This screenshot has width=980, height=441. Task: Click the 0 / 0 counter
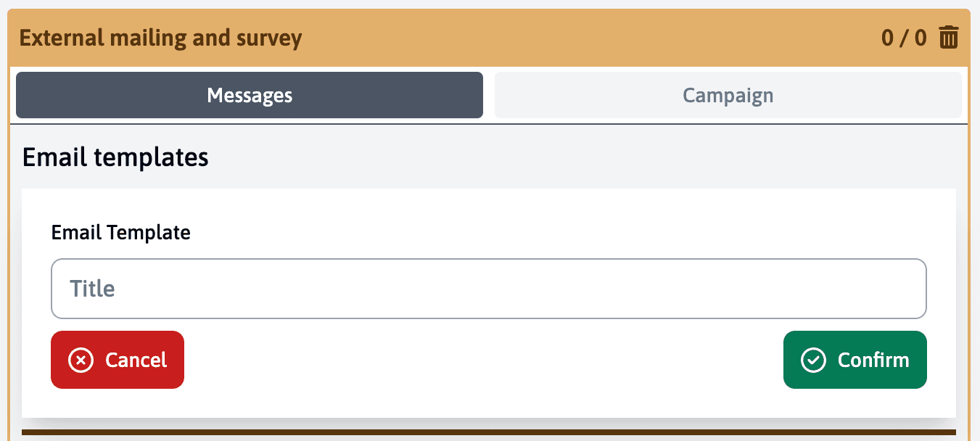click(904, 38)
